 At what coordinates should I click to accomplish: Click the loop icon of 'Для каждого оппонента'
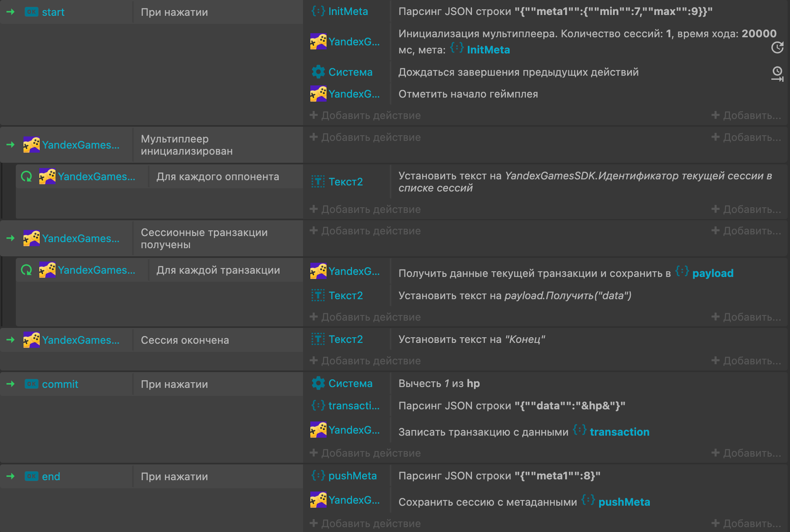coord(26,177)
